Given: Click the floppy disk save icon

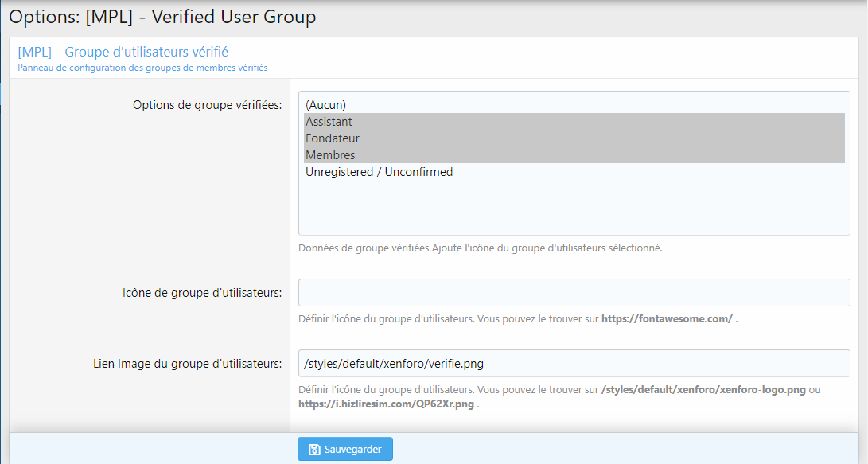Looking at the screenshot, I should coord(314,450).
